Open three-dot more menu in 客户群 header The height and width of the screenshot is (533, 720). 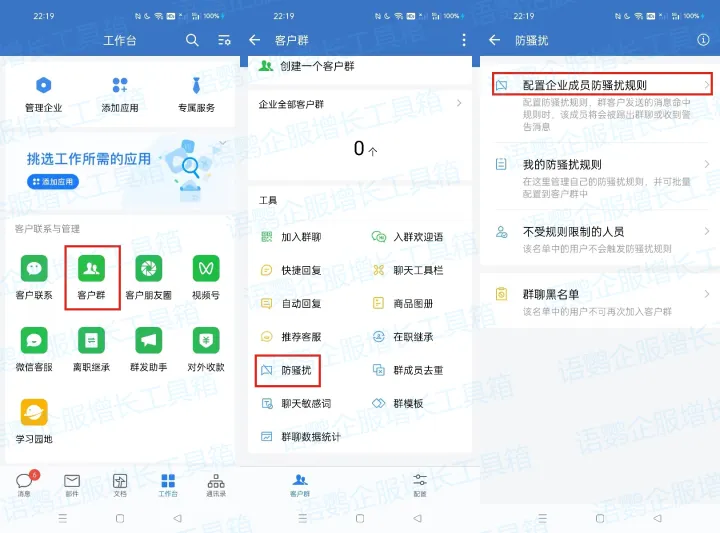[x=464, y=40]
